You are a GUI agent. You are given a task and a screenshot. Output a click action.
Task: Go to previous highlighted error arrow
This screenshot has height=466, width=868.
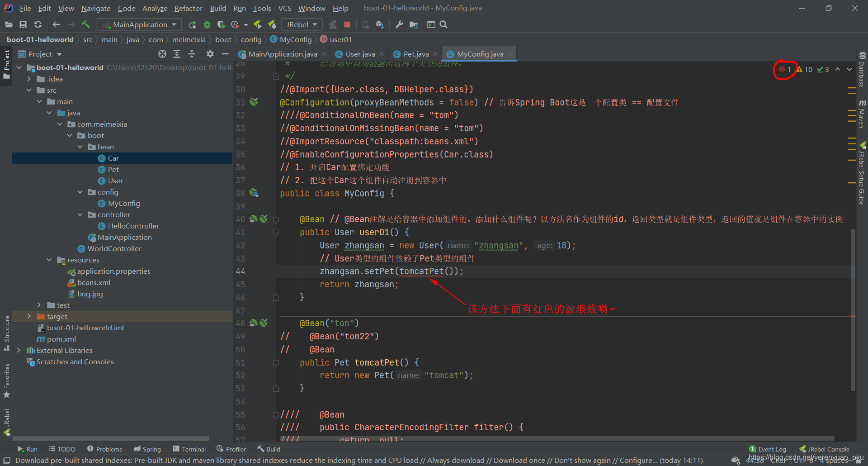(x=838, y=69)
